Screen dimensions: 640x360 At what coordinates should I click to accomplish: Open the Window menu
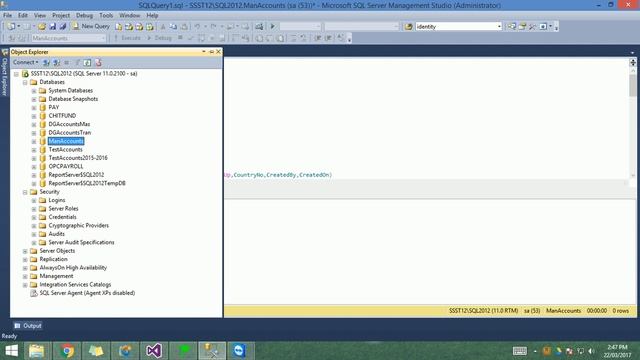click(129, 15)
